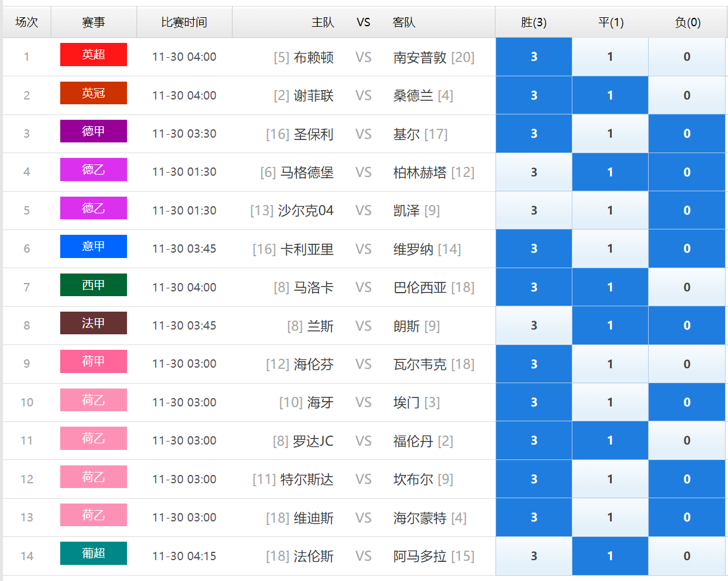This screenshot has height=581, width=728.
Task: Toggle 负 0 in the 卡利亚里 row
Action: 687,248
